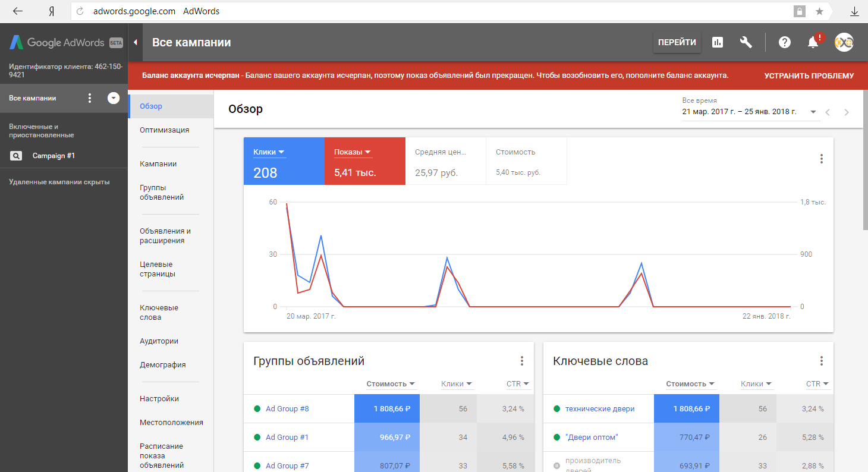Click Удаленные кампании скрыты text

pyautogui.click(x=59, y=182)
